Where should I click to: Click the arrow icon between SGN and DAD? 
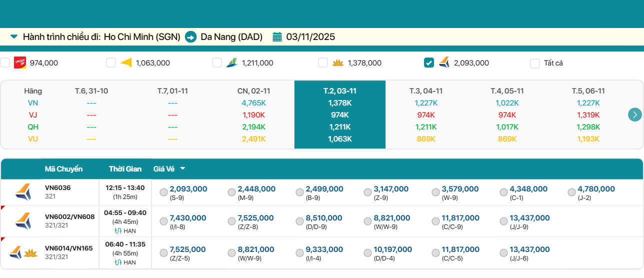coord(190,37)
